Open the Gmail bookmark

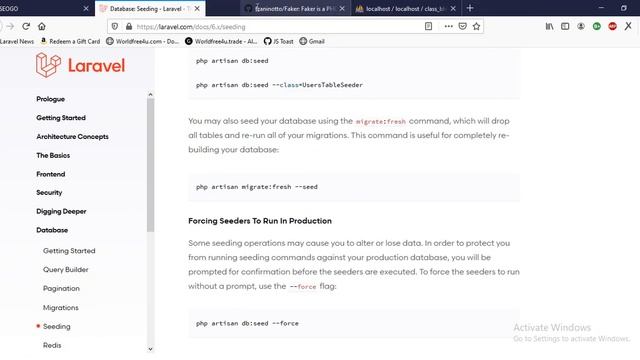[x=312, y=41]
